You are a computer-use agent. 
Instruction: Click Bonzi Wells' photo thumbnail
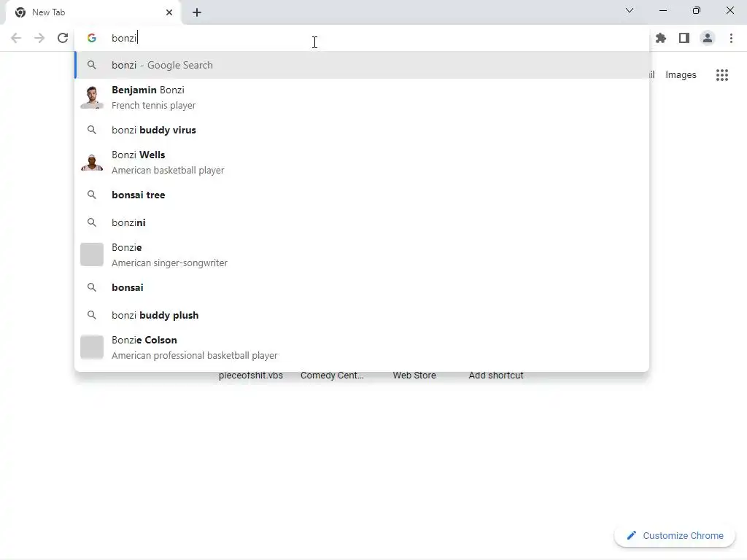point(92,163)
